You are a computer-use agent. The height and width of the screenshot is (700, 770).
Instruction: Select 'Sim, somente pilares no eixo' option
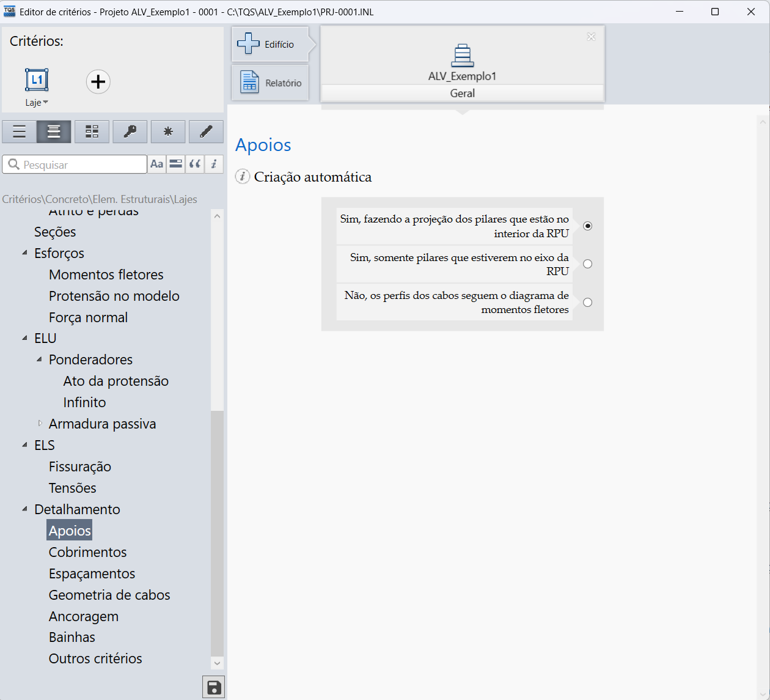587,264
